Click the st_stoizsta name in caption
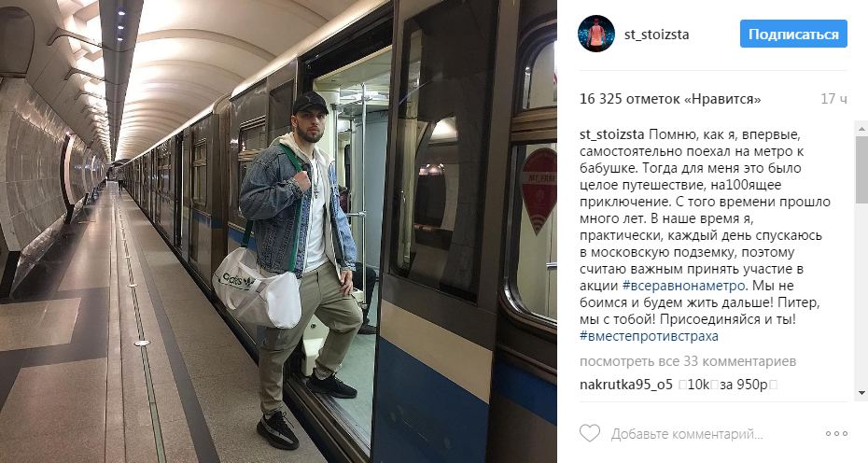 [x=611, y=134]
